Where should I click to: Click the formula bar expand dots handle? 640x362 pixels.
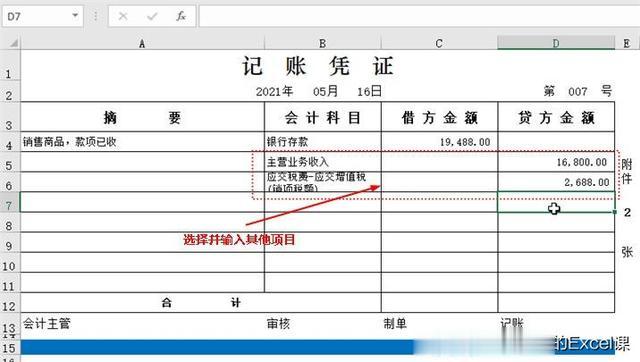pyautogui.click(x=96, y=16)
